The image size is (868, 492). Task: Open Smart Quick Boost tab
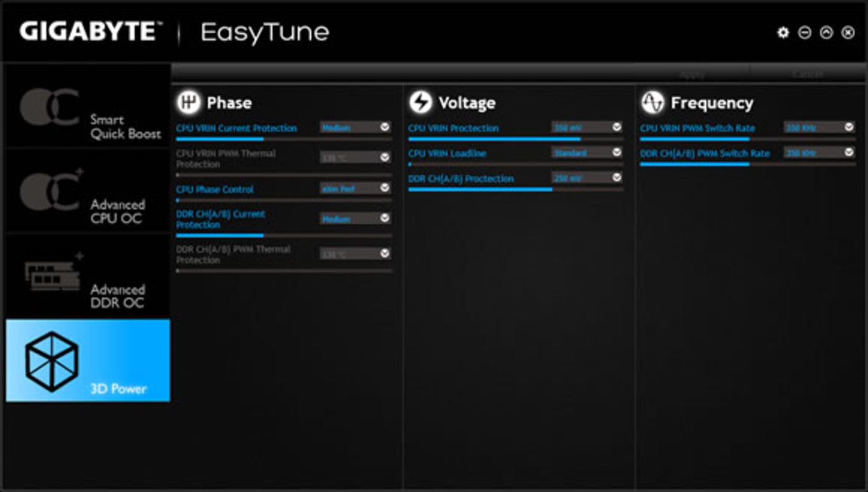point(88,105)
